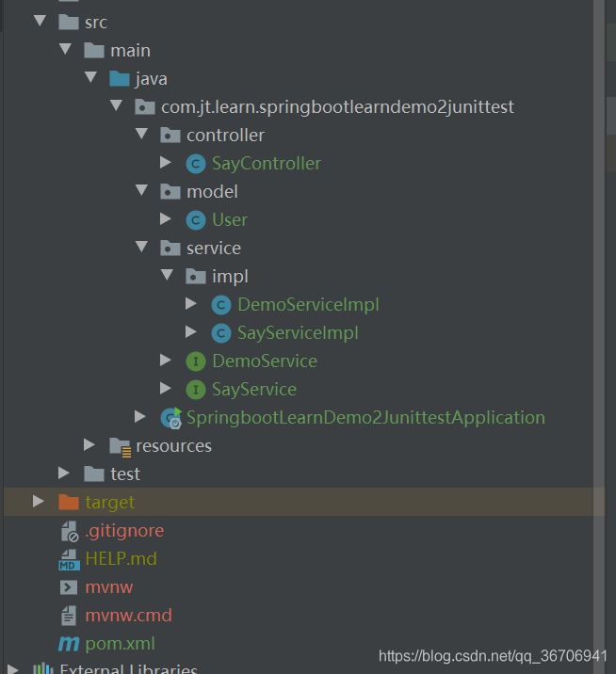This screenshot has height=674, width=616.
Task: Select the DemoServiceImpl file name
Action: click(308, 305)
